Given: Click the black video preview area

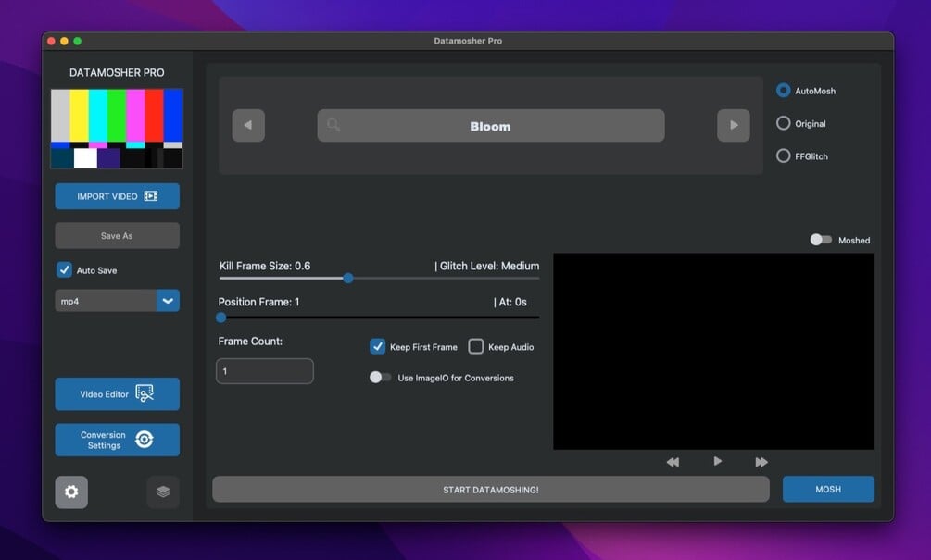Looking at the screenshot, I should tap(713, 351).
